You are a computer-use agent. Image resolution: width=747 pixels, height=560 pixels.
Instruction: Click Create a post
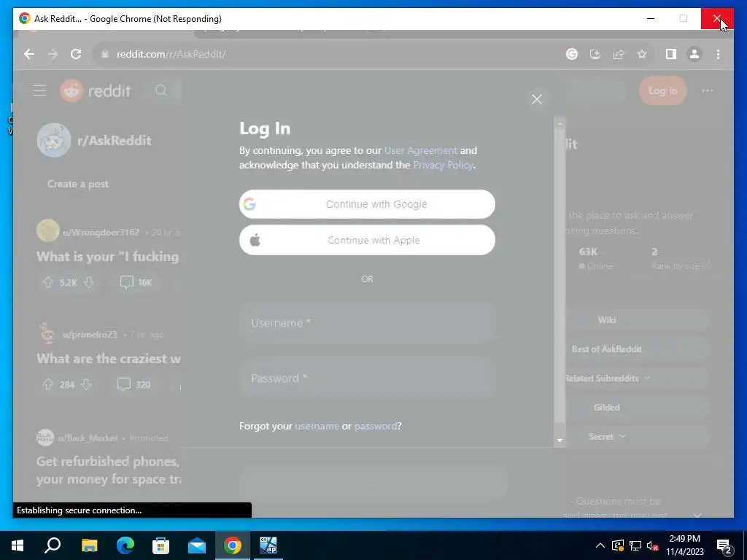77,184
